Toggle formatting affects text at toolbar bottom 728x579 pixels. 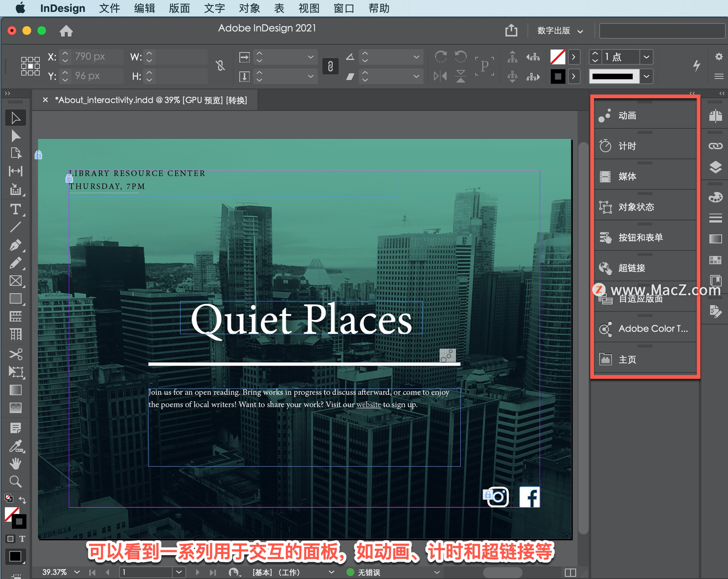tap(22, 538)
